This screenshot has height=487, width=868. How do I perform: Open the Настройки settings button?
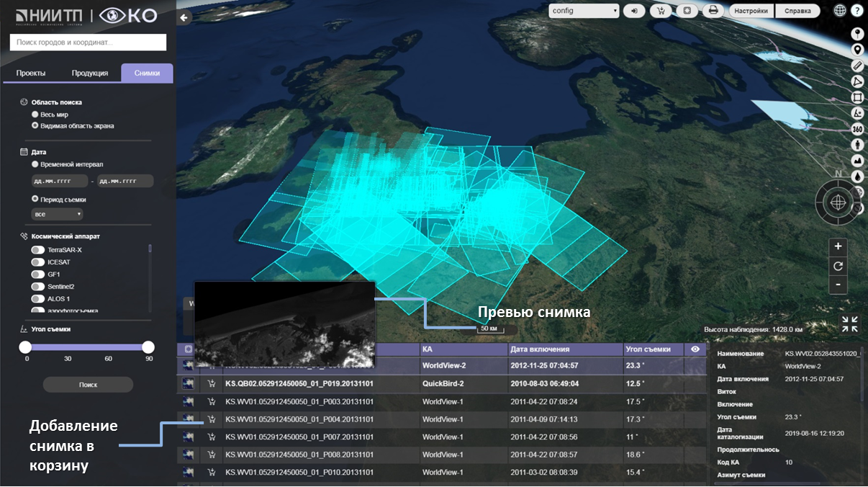[751, 11]
